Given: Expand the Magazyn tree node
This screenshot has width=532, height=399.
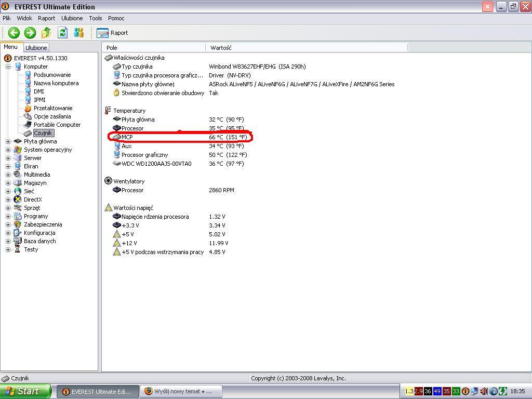Looking at the screenshot, I should click(x=8, y=183).
